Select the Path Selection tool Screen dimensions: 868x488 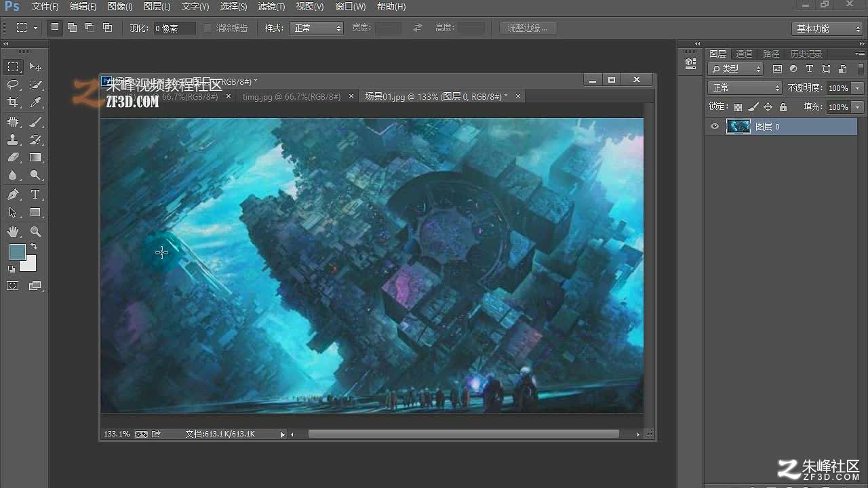[13, 212]
